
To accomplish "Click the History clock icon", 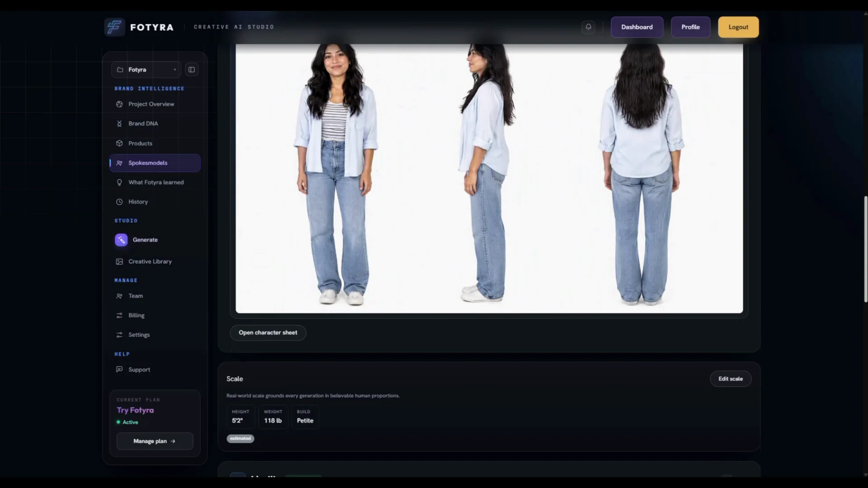I will 119,202.
